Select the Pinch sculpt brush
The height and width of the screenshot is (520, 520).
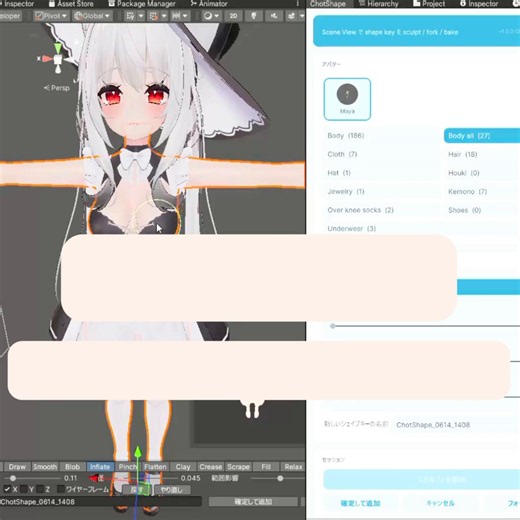tap(128, 467)
